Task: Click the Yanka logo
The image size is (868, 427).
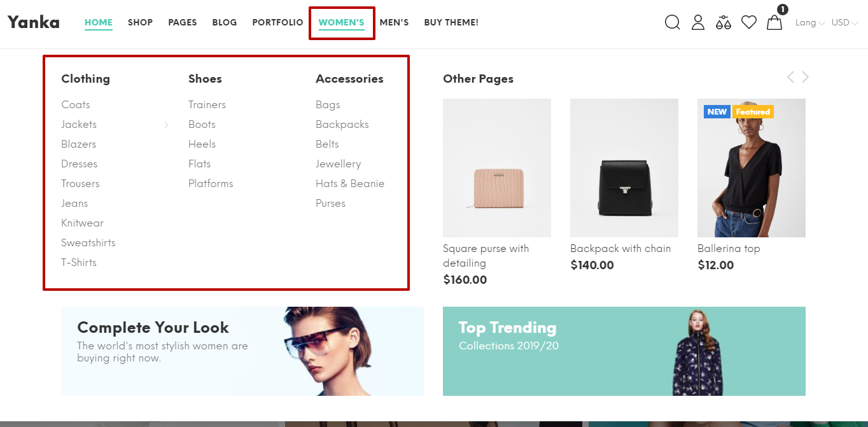Action: tap(33, 22)
